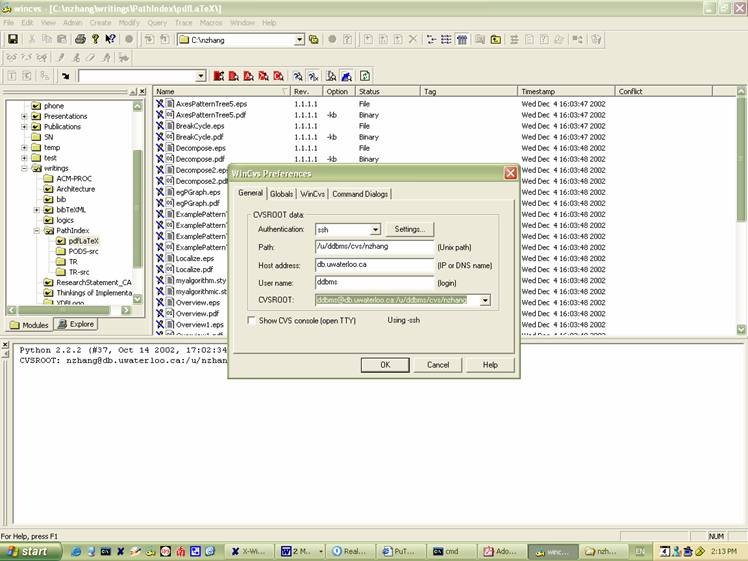Image resolution: width=748 pixels, height=561 pixels.
Task: Click the Host address input field
Action: click(x=374, y=265)
